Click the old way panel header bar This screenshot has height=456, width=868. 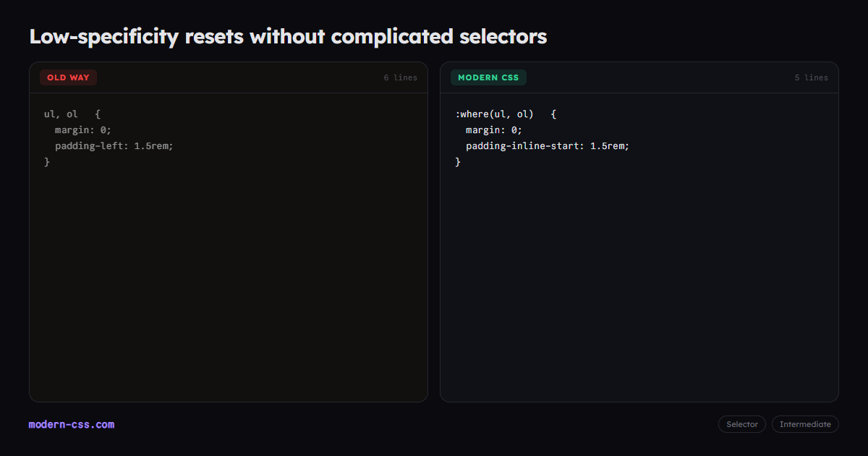229,77
